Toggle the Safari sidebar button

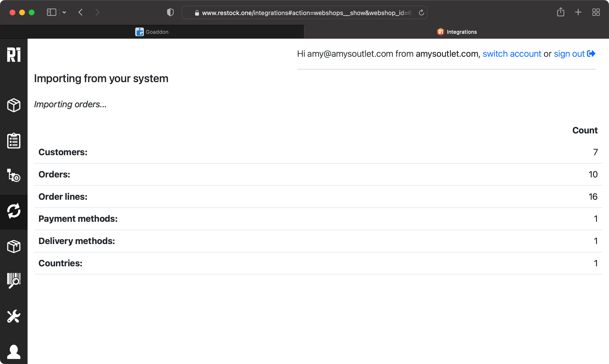(52, 12)
